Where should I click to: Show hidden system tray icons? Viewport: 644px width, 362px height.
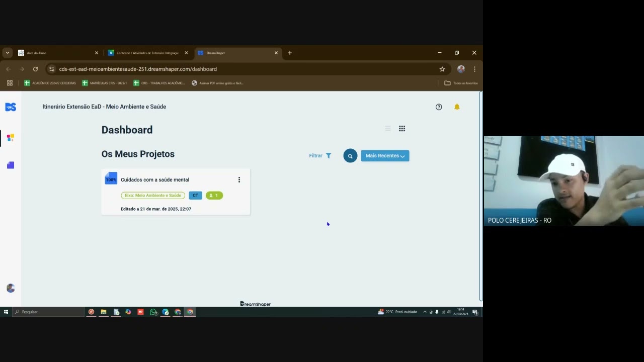[x=425, y=312]
